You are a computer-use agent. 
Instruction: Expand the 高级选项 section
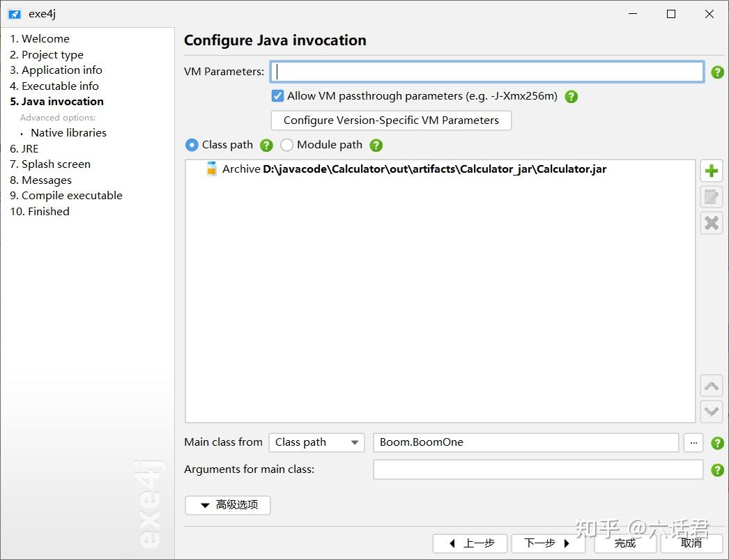tap(227, 505)
